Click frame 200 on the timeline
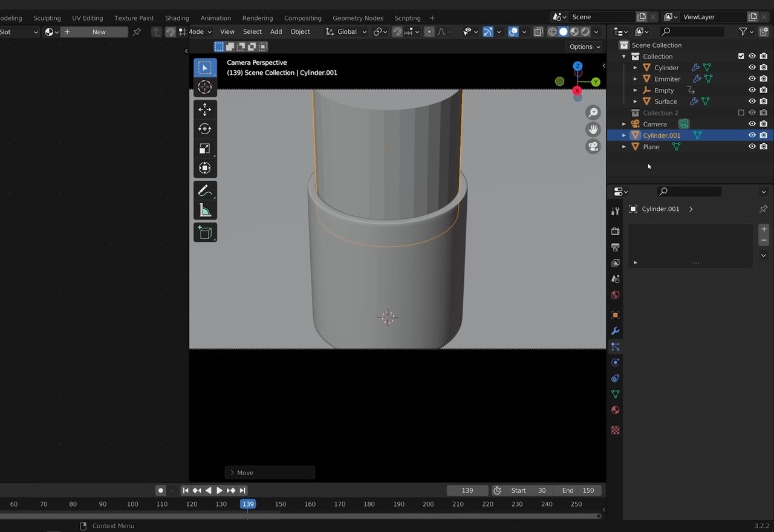The width and height of the screenshot is (774, 532). click(x=428, y=504)
